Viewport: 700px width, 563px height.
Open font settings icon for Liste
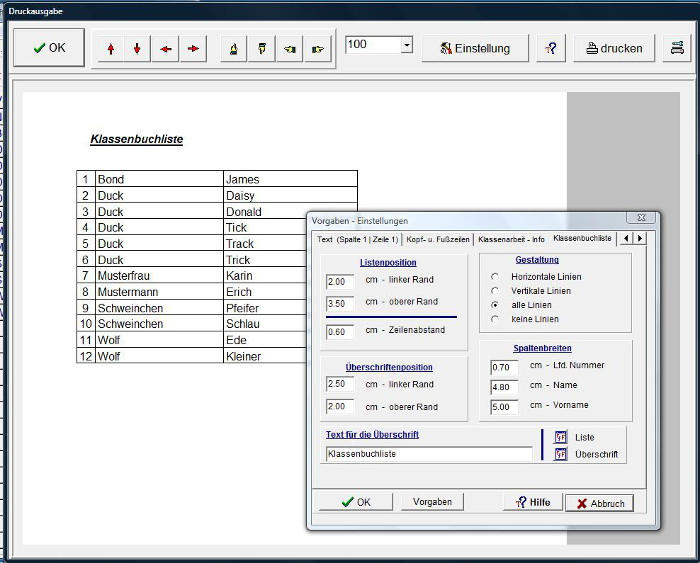(560, 437)
